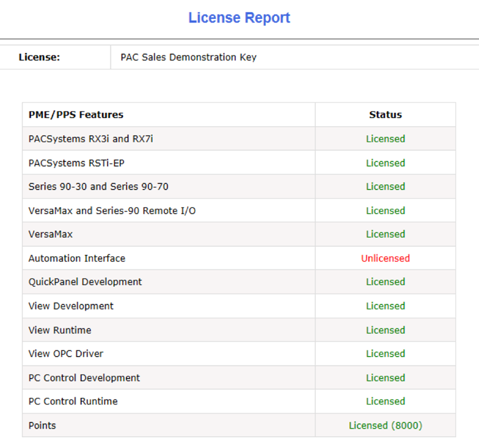Select the PC Control Development feature
The image size is (479, 448).
84,378
